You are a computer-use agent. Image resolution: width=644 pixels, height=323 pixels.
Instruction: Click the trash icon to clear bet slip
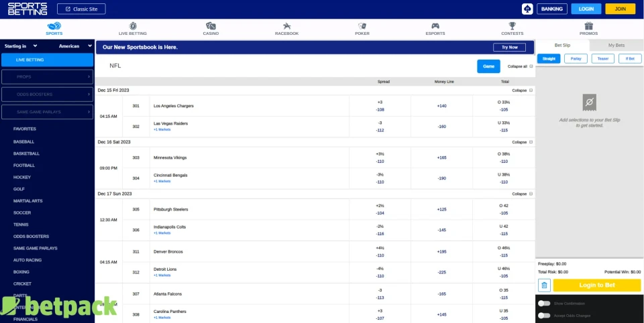[x=544, y=285]
